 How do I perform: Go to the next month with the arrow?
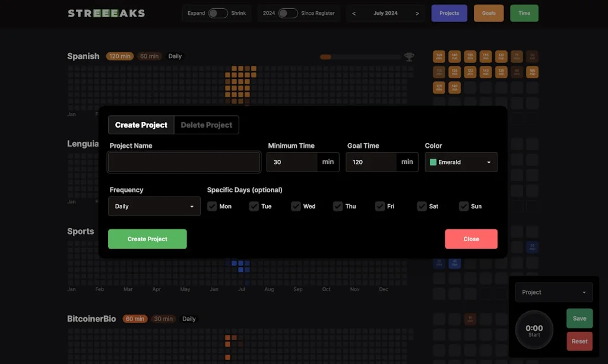[417, 12]
